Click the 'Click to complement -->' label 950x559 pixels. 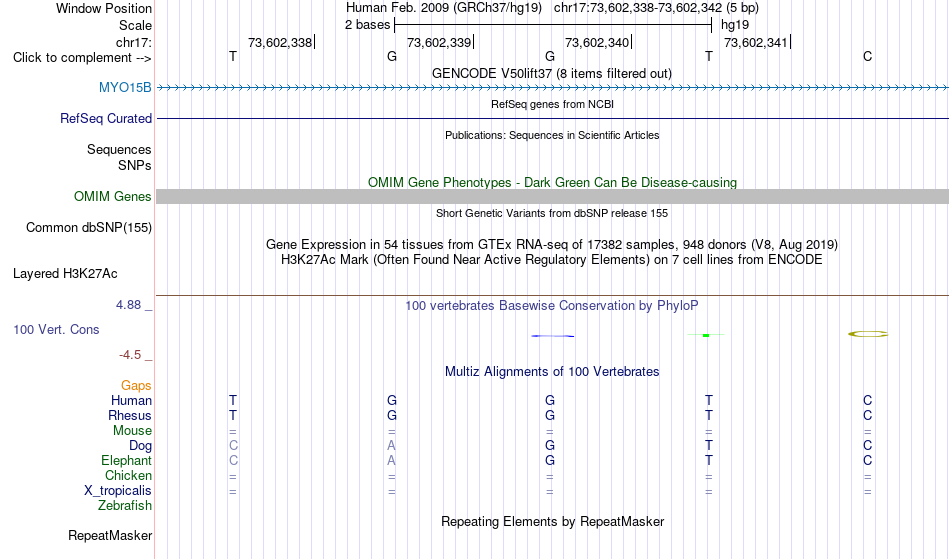pyautogui.click(x=82, y=58)
